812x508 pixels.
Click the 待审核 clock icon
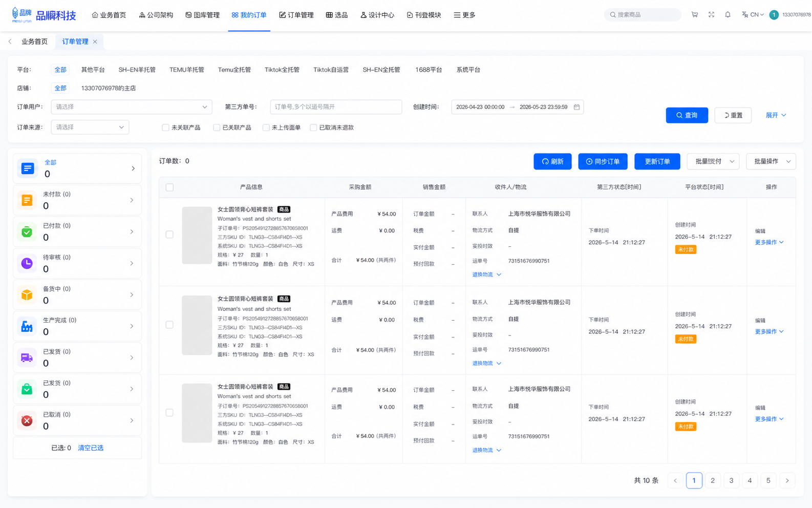(x=27, y=263)
